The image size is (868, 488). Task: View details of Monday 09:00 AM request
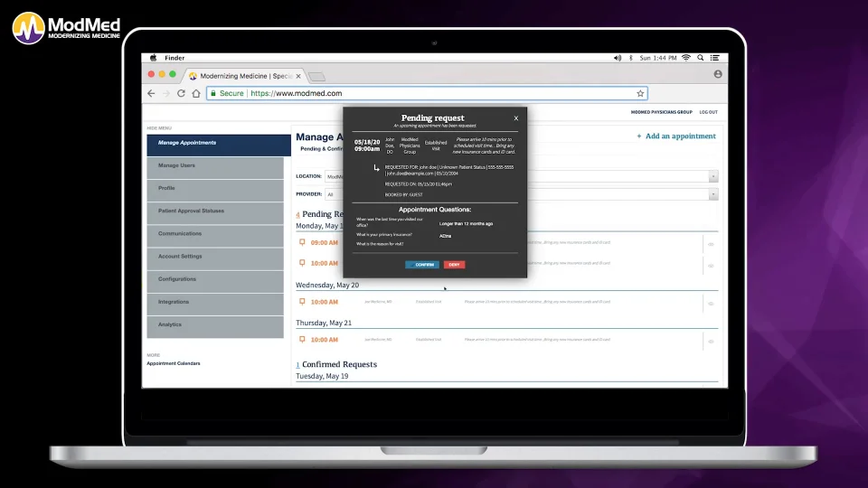[711, 244]
